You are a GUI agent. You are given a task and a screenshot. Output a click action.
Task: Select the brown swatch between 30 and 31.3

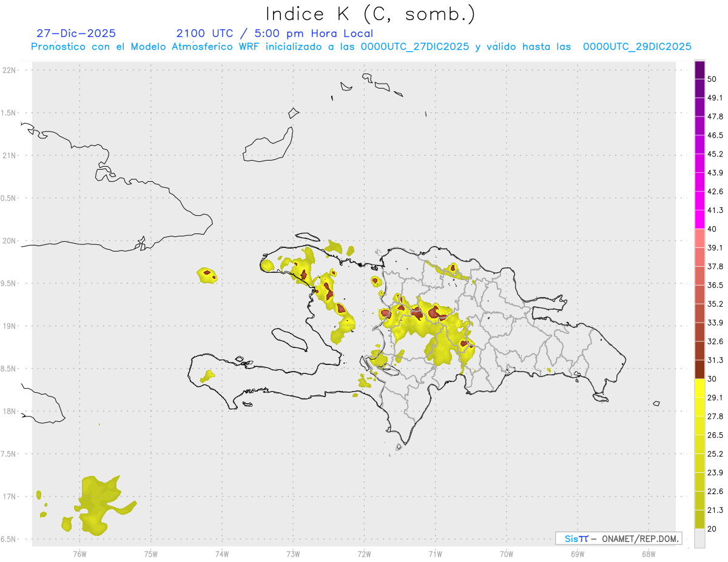(699, 369)
